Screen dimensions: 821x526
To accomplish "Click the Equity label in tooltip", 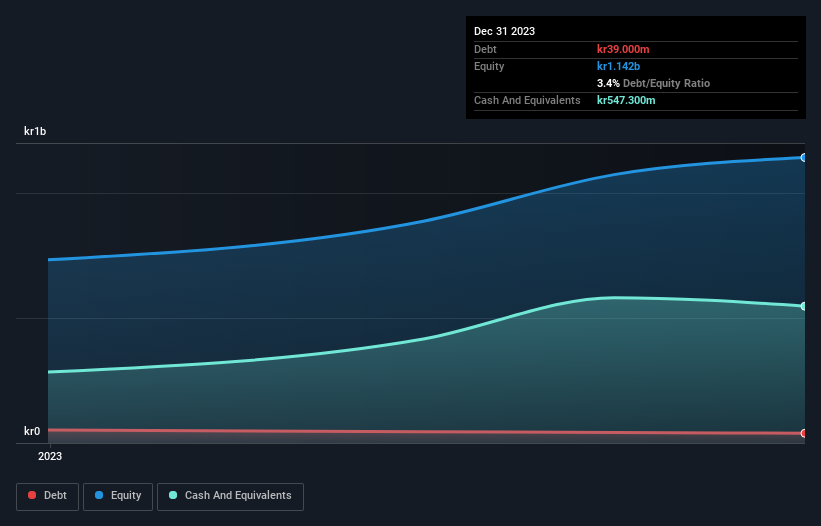I will click(x=489, y=66).
